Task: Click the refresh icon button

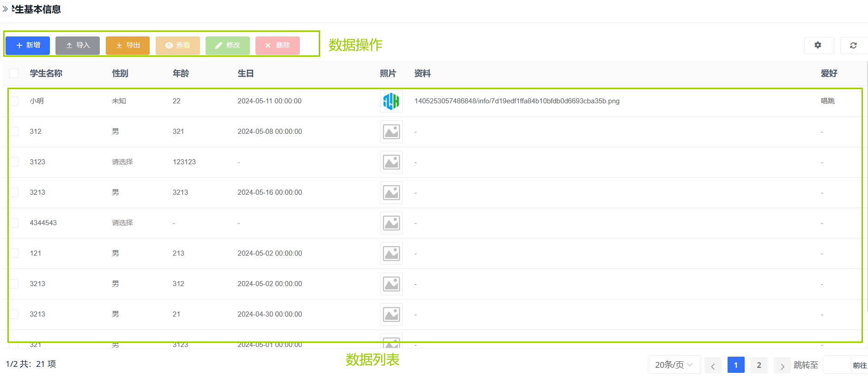Action: [x=853, y=45]
